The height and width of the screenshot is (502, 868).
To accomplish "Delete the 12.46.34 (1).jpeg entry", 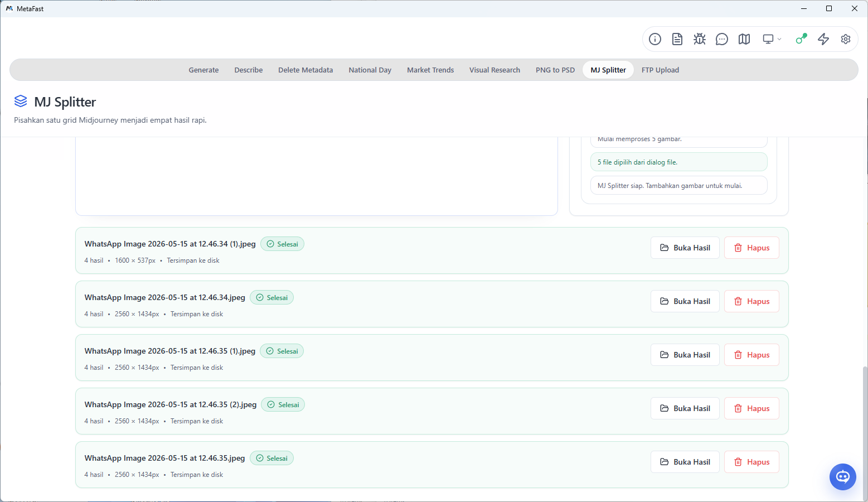I will point(751,248).
